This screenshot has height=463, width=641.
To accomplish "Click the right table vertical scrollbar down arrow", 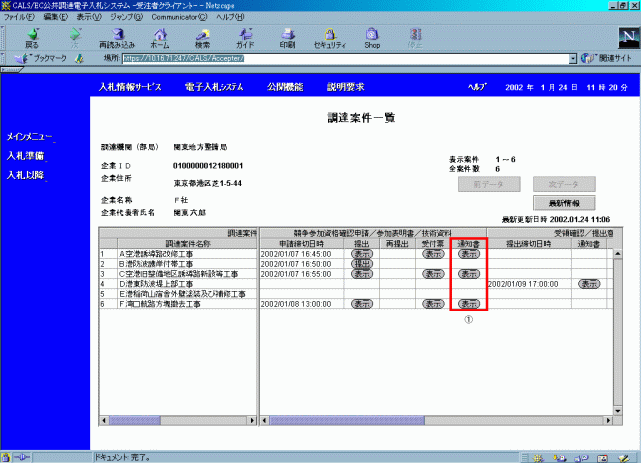I will tap(617, 411).
